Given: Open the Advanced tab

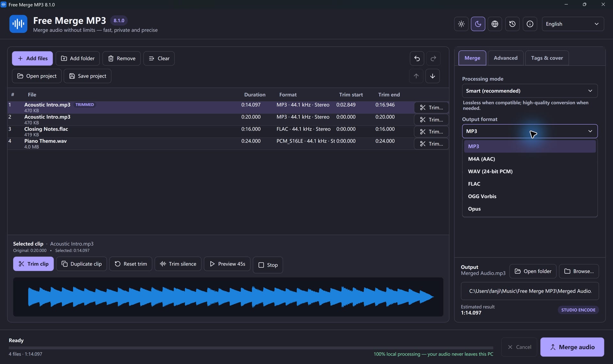Looking at the screenshot, I should pyautogui.click(x=505, y=58).
